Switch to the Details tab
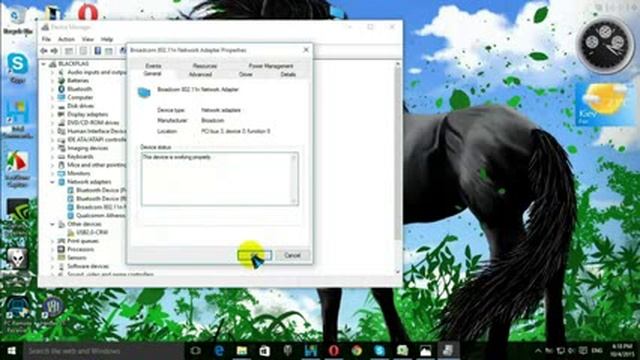The image size is (640, 360). click(x=288, y=74)
